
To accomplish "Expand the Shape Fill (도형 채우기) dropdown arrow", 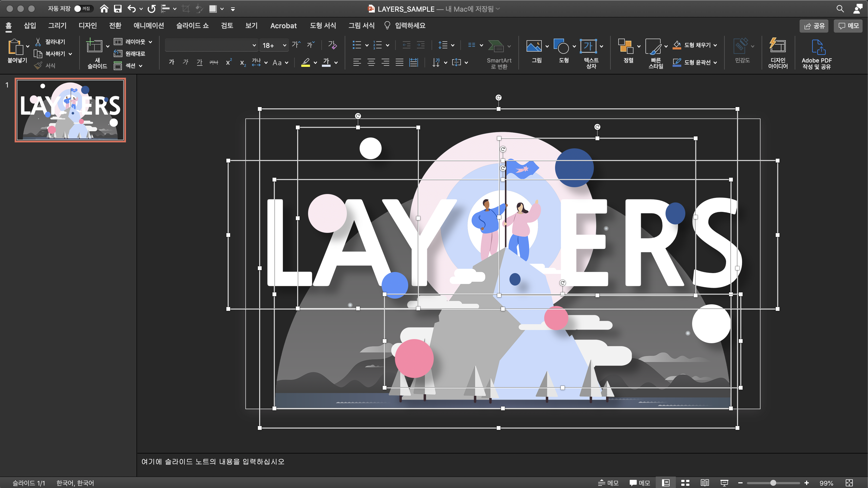I will pos(715,45).
